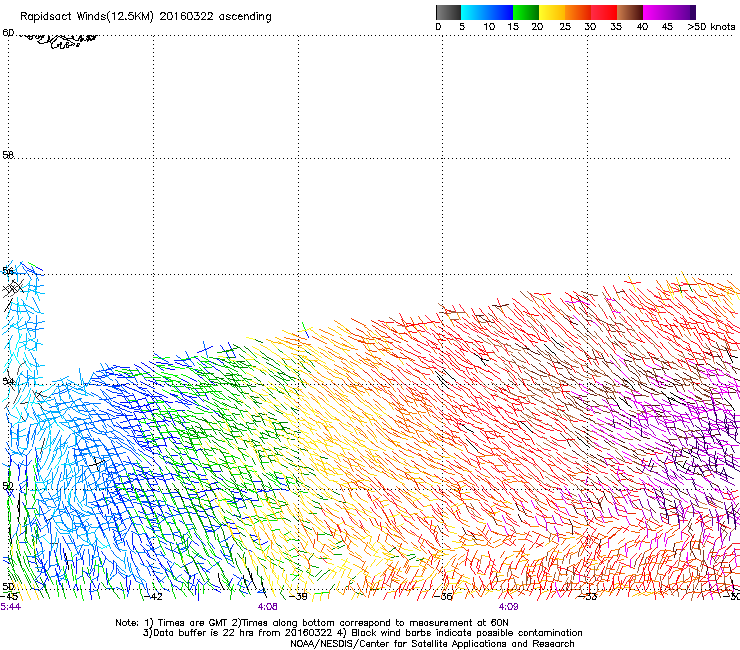Click the longitude label '-42'
Screen dimensions: 740x650
coord(153,596)
